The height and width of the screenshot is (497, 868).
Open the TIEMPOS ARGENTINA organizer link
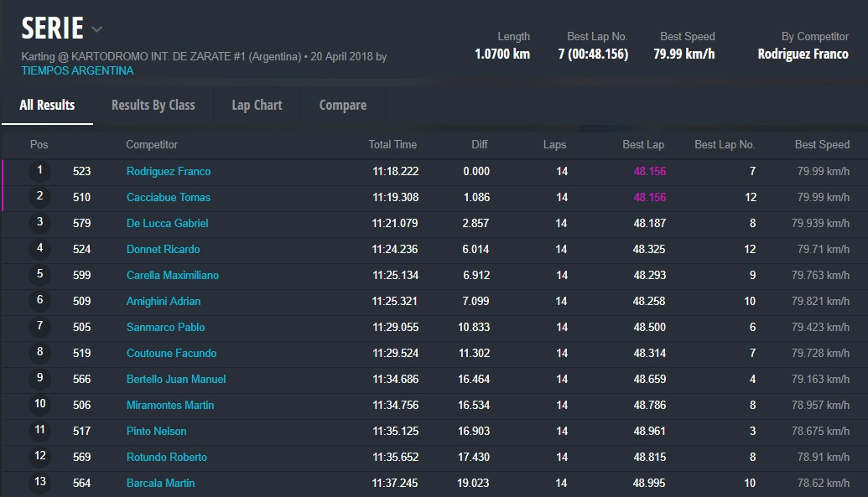pos(77,70)
